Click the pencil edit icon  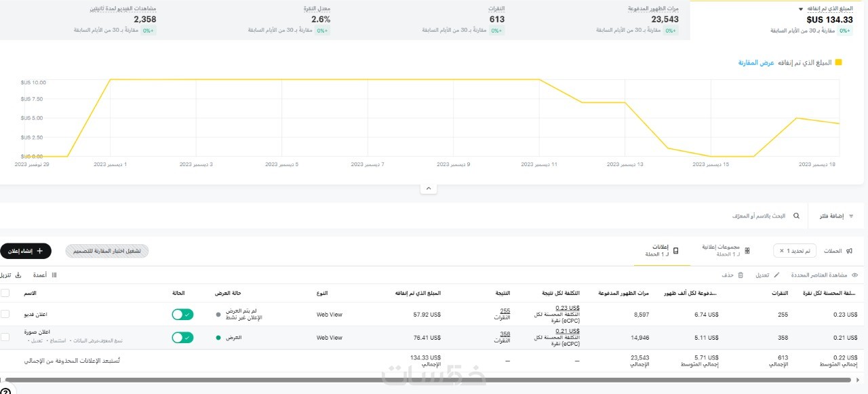[x=776, y=275]
